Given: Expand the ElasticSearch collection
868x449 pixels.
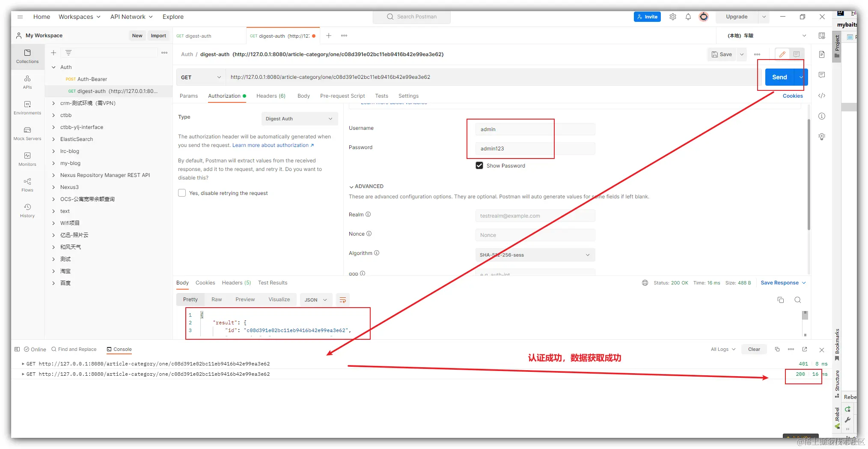Looking at the screenshot, I should click(54, 139).
